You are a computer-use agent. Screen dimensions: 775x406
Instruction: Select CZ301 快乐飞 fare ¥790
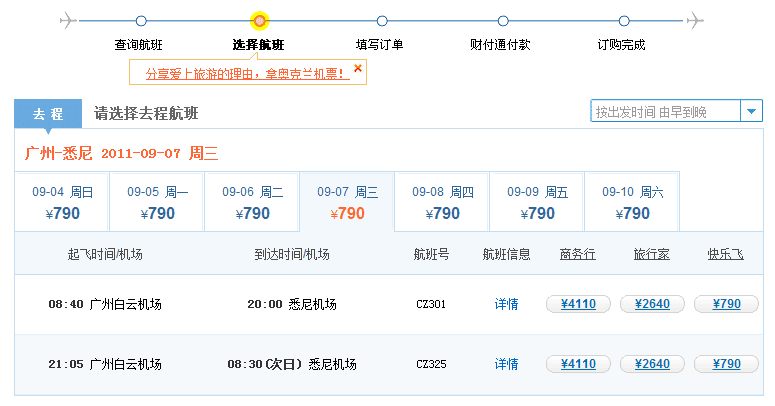(x=726, y=304)
